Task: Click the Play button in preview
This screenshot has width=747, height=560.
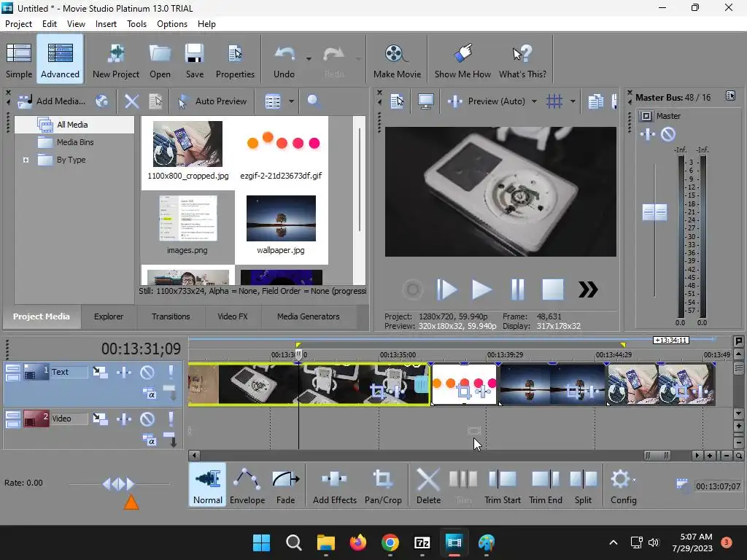Action: [481, 289]
